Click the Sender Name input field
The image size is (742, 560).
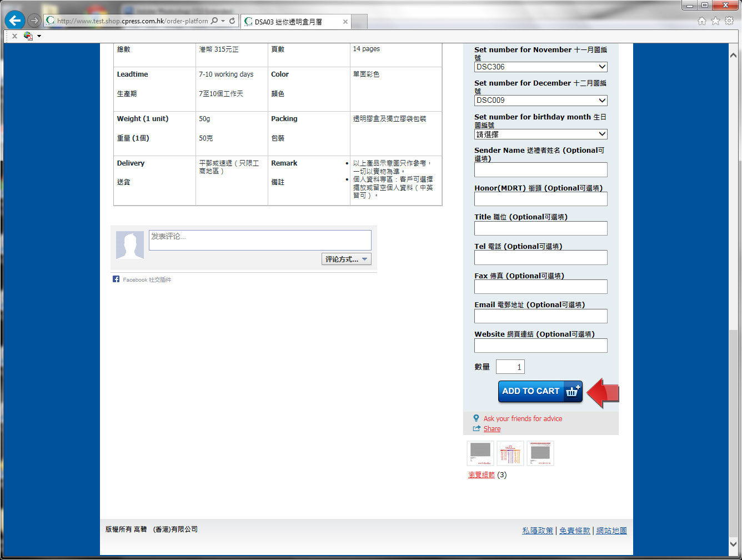(540, 170)
